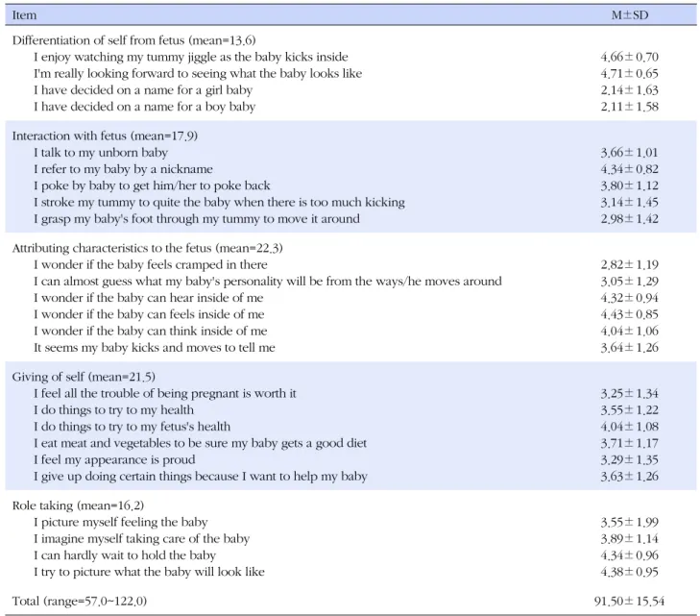Click the value 3.71±1.17
700x616 pixels.
pyautogui.click(x=630, y=443)
